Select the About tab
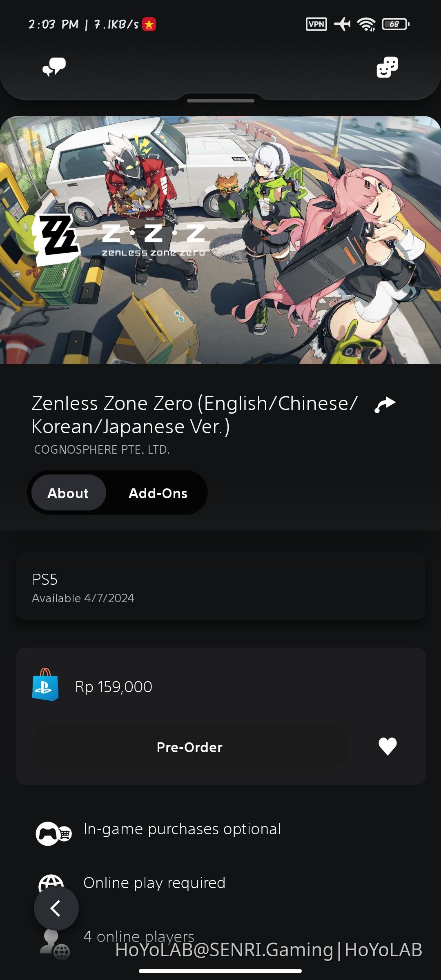Screen dimensions: 441x980 [x=68, y=493]
